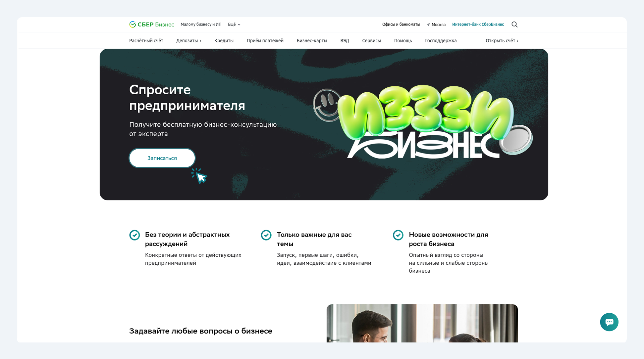Click heading Новые возможности для роста бизнеса
This screenshot has width=644, height=359.
[448, 239]
